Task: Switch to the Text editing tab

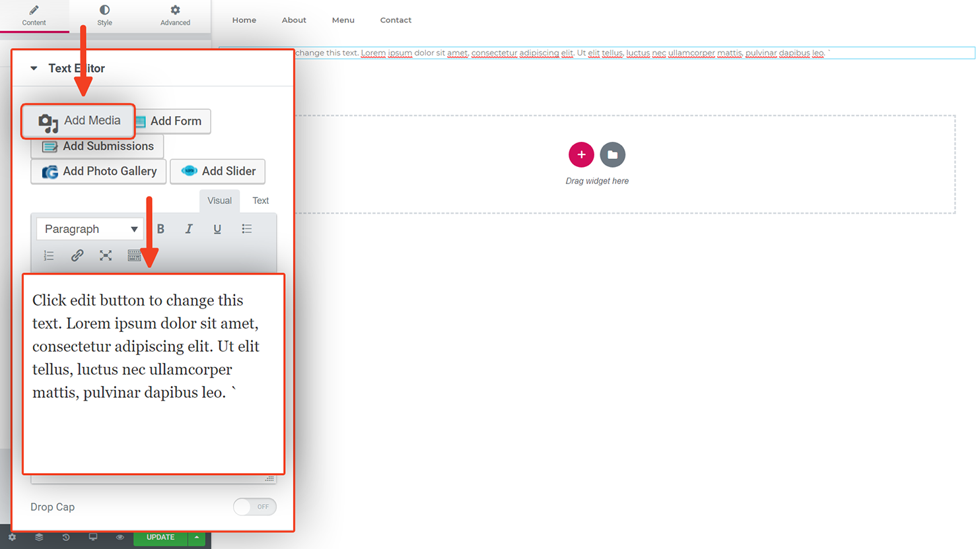Action: pyautogui.click(x=260, y=201)
